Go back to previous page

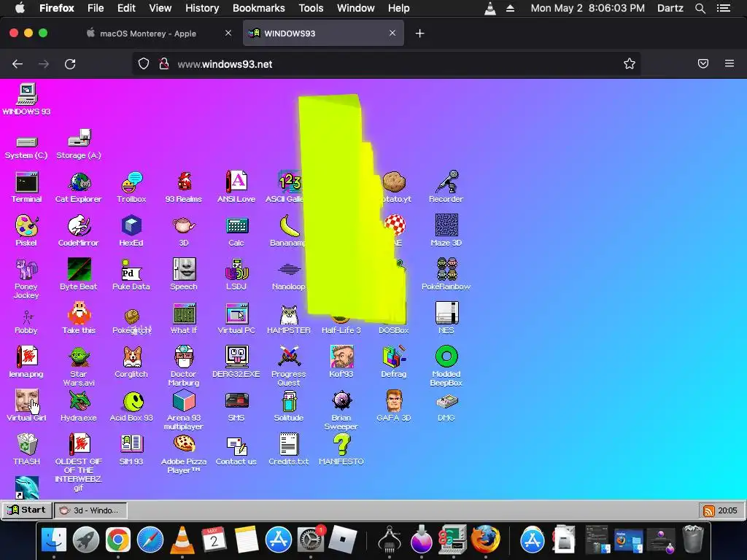coord(18,64)
